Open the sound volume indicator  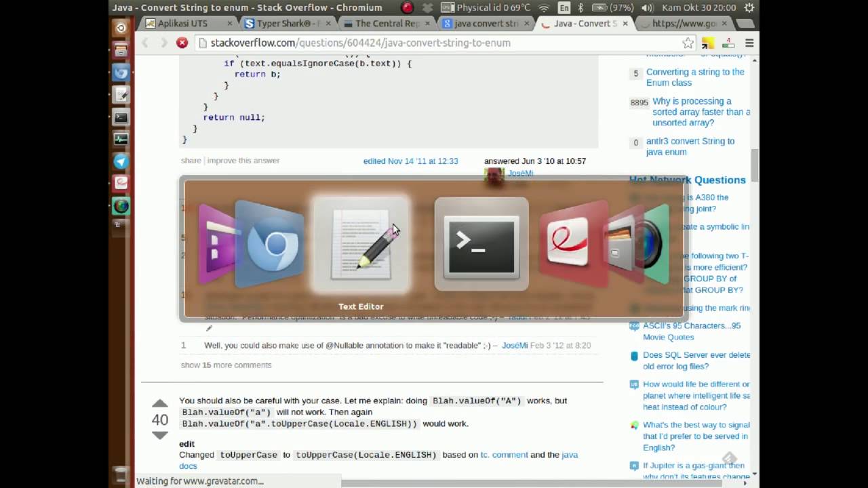[x=648, y=7]
